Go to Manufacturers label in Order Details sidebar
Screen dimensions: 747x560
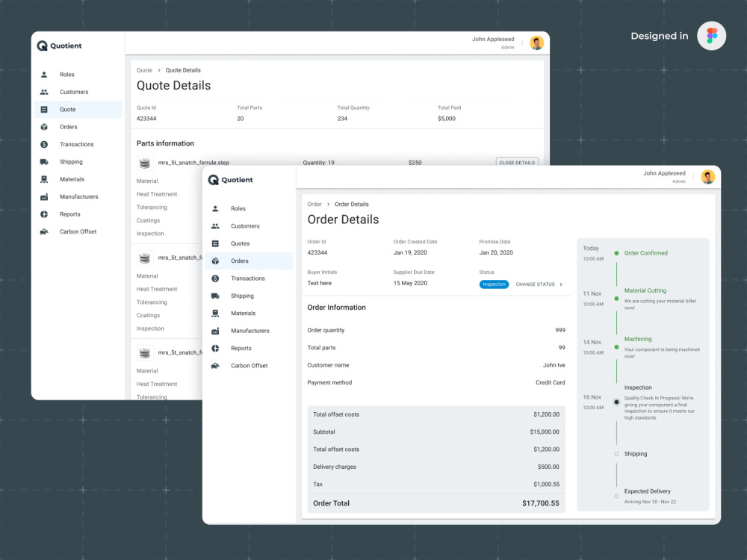tap(250, 331)
